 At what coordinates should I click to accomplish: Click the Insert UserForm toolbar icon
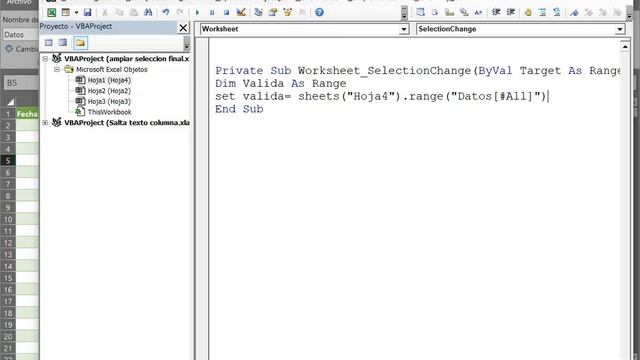point(66,12)
